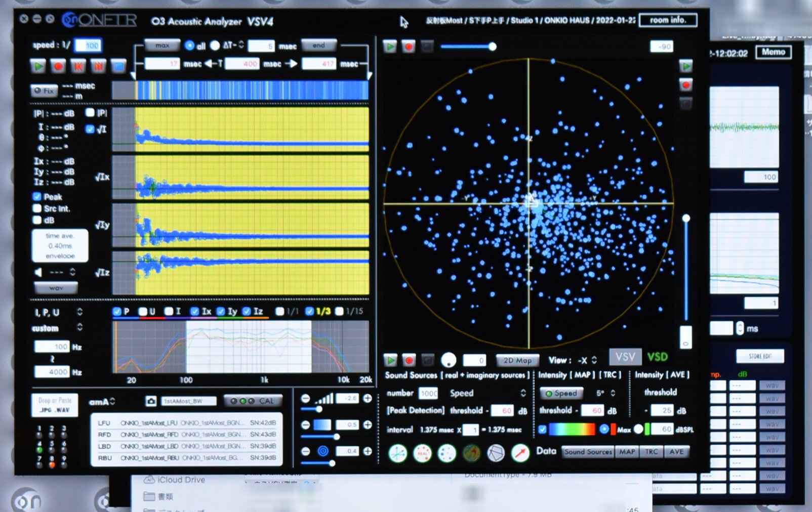The width and height of the screenshot is (812, 512).
Task: Click the green Speed toggle under Intensity MAP
Action: (x=561, y=393)
